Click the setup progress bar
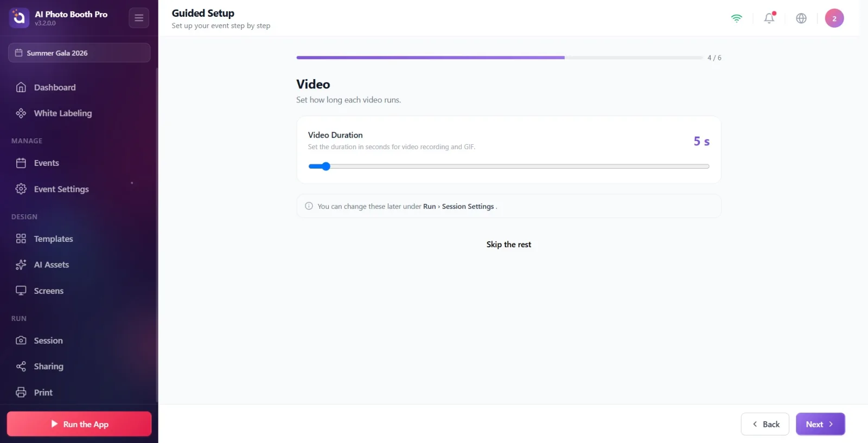Image resolution: width=868 pixels, height=443 pixels. 500,57
